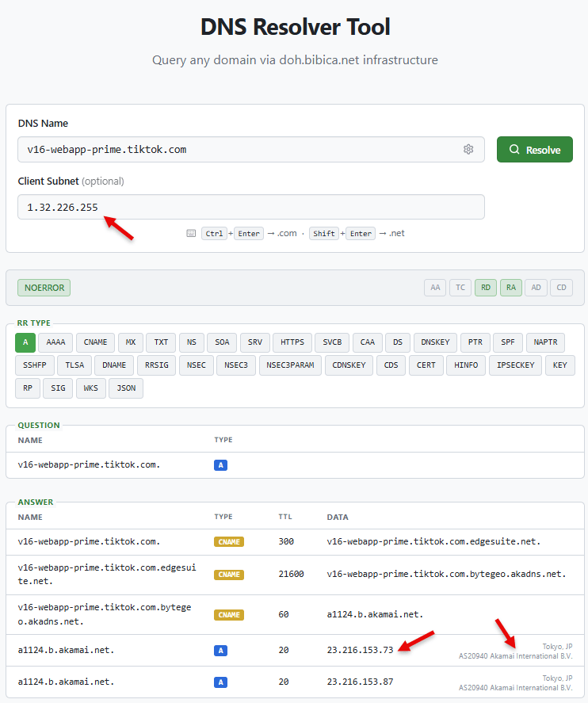This screenshot has height=703, width=588.
Task: Click the IP address 23.216.153.87
Action: [360, 682]
